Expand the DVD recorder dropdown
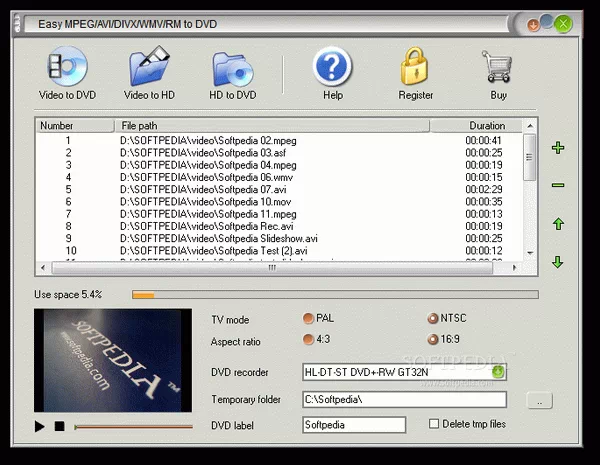The height and width of the screenshot is (465, 600). click(498, 372)
